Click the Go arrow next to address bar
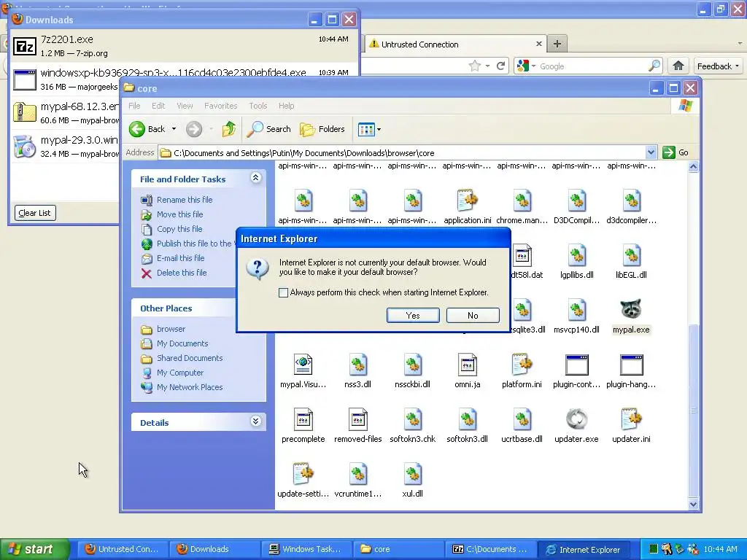This screenshot has width=747, height=560. [x=669, y=152]
